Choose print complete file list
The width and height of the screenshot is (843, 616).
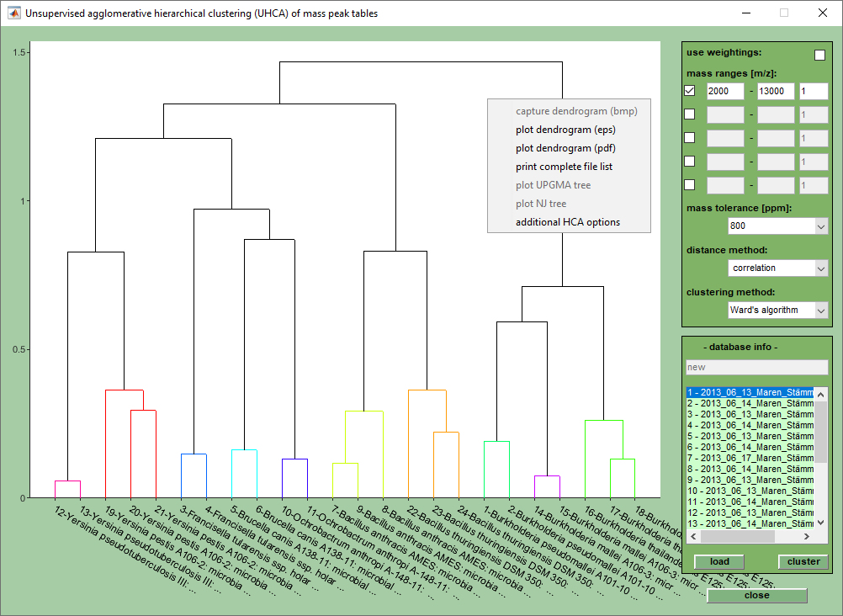tap(564, 167)
